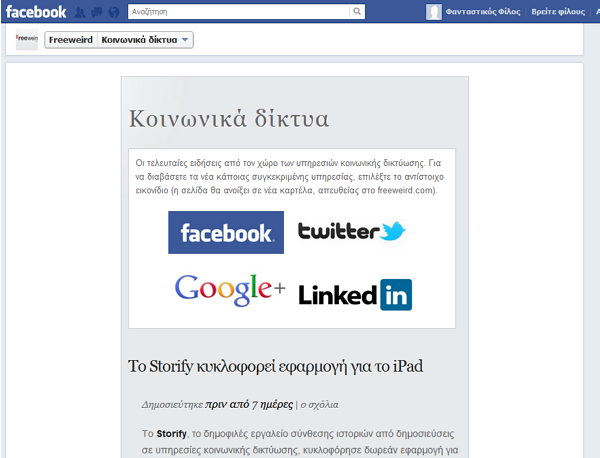Click the Facebook logo in top bar
This screenshot has width=600, height=458.
point(36,12)
